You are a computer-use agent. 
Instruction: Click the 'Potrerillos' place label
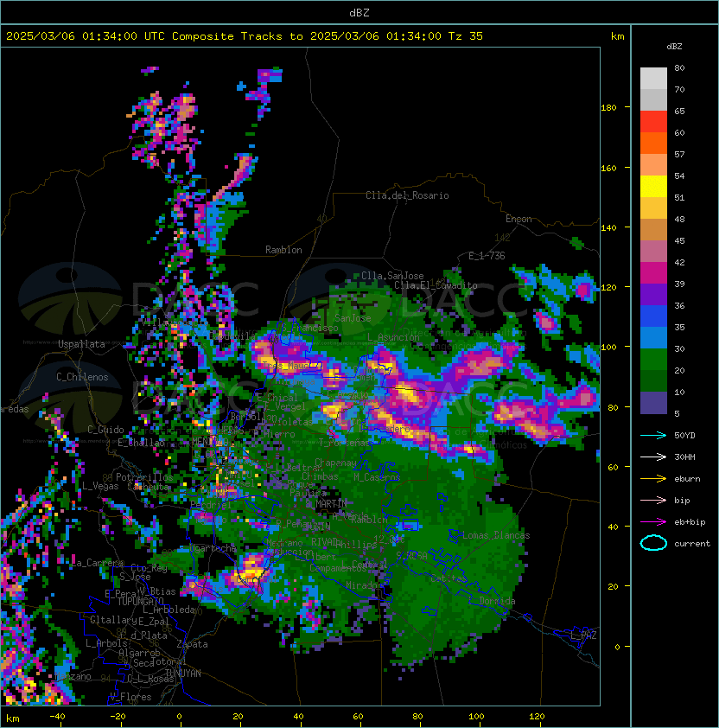(x=144, y=477)
